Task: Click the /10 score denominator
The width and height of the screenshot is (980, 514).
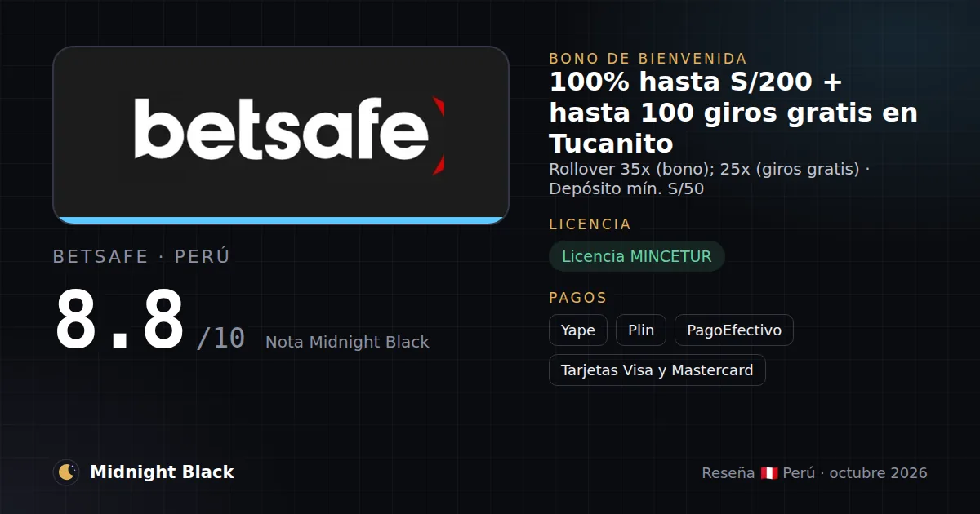Action: point(220,338)
